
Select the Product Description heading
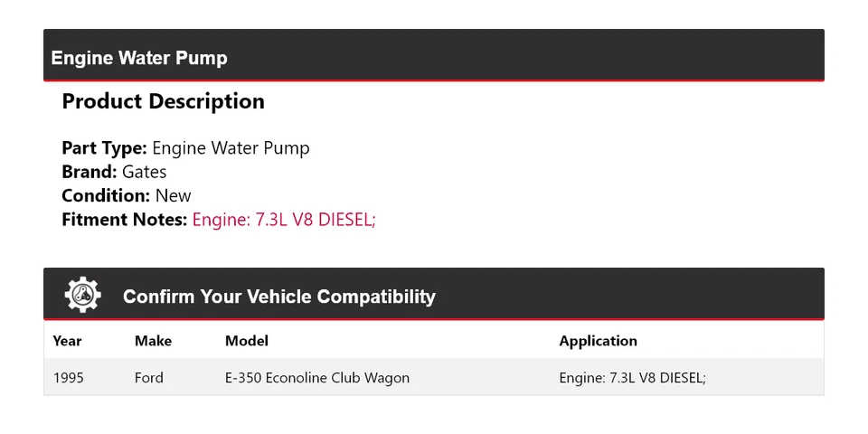[163, 101]
